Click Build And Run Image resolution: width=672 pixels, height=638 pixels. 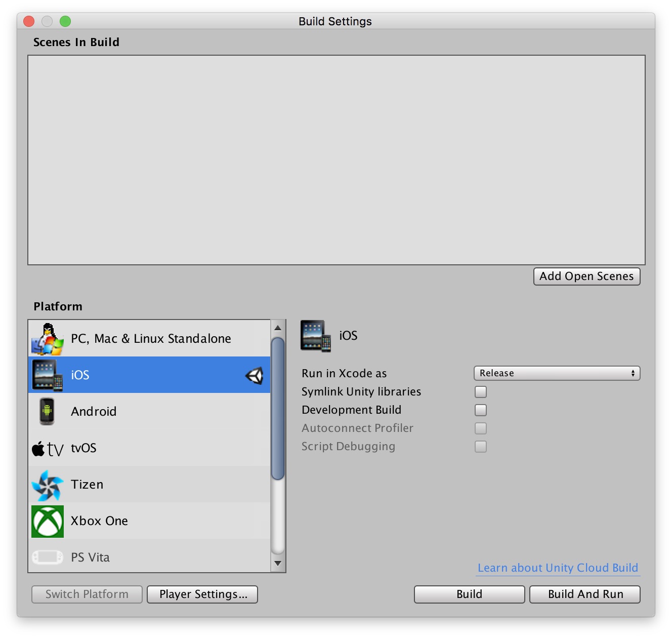(x=584, y=594)
